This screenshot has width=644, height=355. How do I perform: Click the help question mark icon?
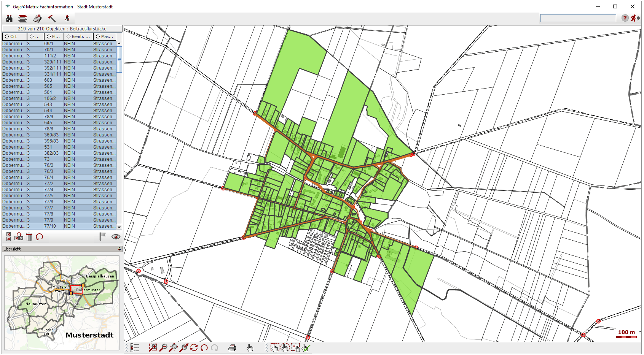tap(625, 18)
